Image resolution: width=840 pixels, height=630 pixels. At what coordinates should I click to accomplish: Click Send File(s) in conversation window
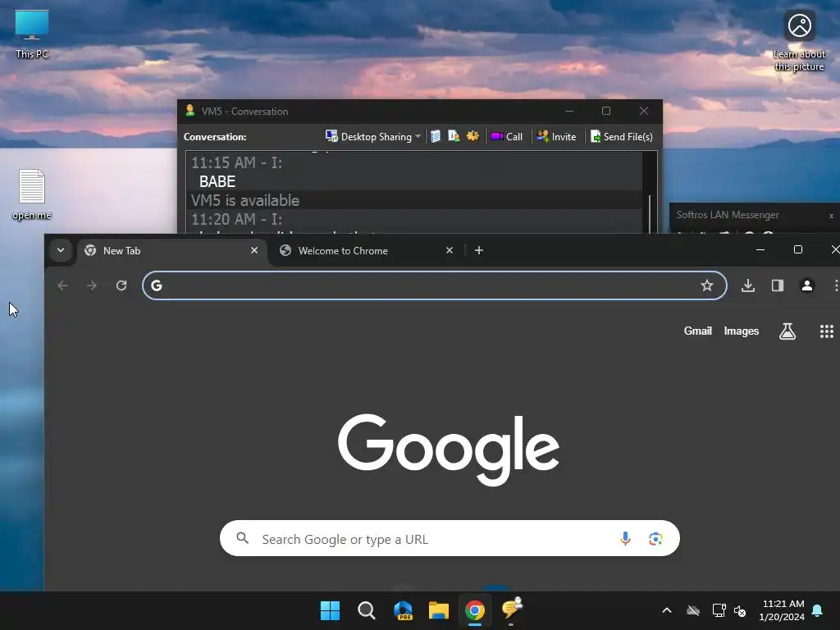(x=622, y=137)
